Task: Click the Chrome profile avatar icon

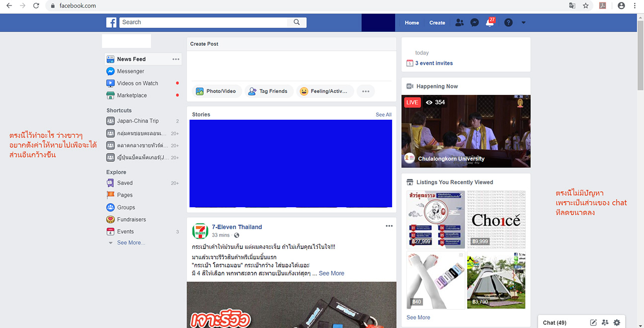Action: coord(621,6)
